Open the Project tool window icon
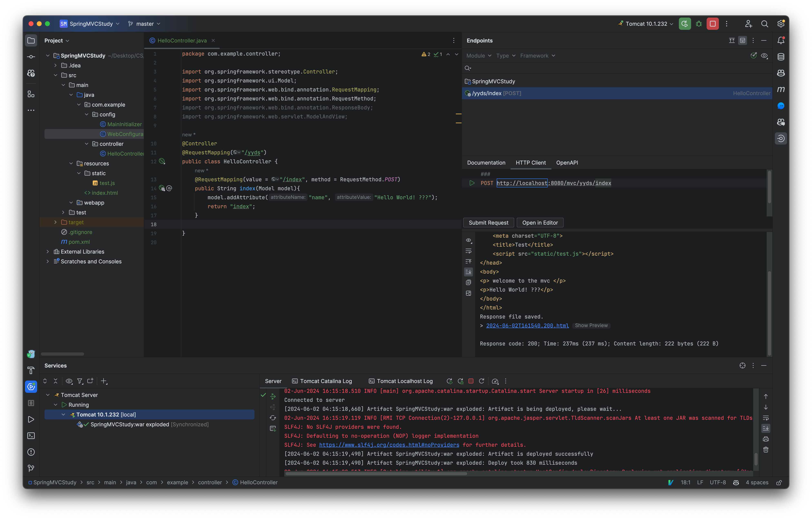Screen dimensions: 812x519 pyautogui.click(x=31, y=40)
